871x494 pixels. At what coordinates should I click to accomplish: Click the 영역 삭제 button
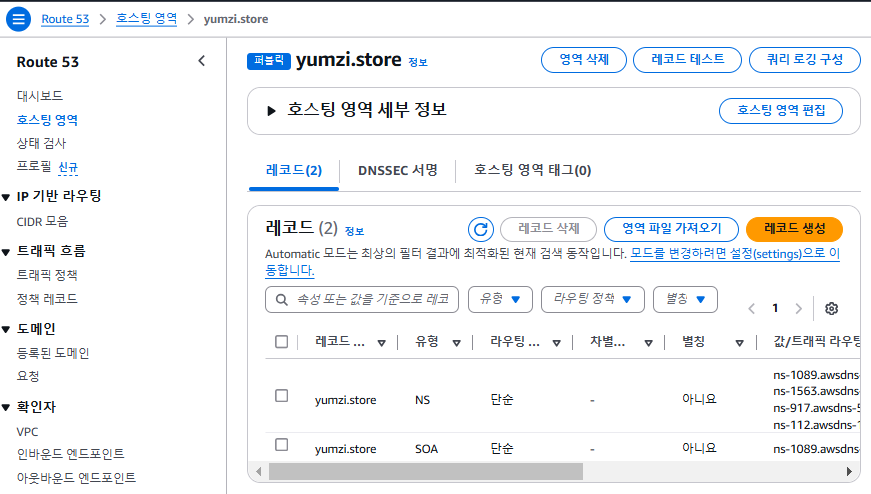point(584,59)
